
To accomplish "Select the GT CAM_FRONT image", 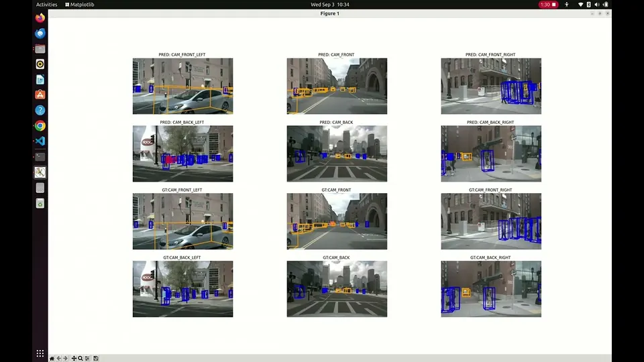I will (337, 221).
